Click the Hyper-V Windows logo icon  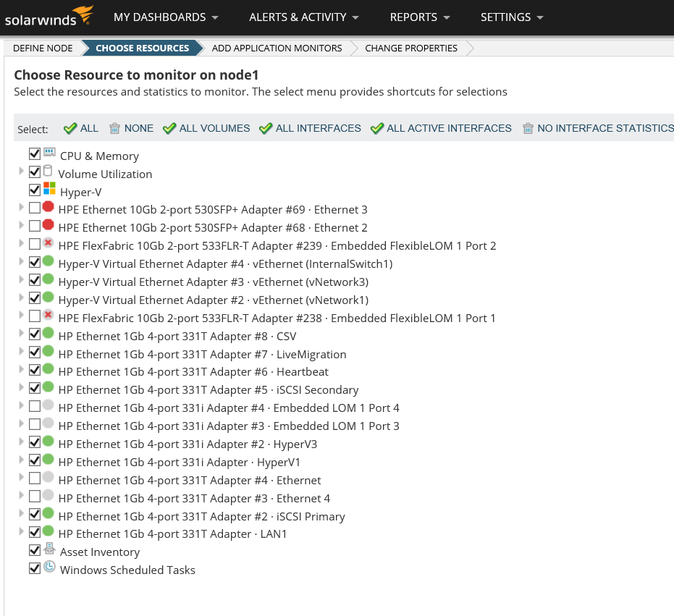click(49, 188)
